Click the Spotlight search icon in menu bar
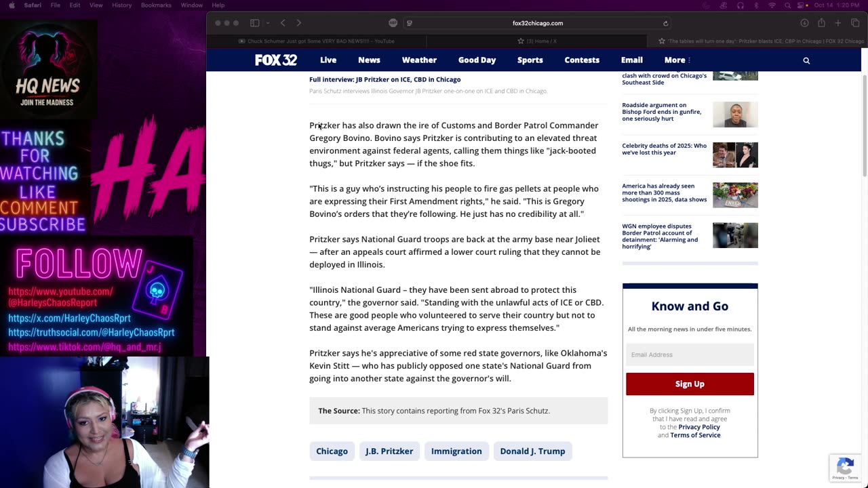The height and width of the screenshot is (488, 868). pyautogui.click(x=787, y=5)
